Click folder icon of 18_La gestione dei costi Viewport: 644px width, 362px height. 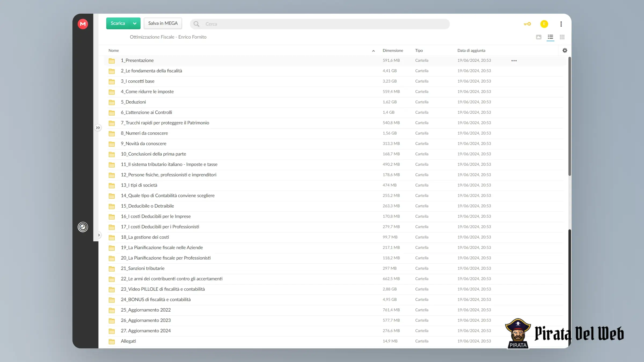pos(112,237)
